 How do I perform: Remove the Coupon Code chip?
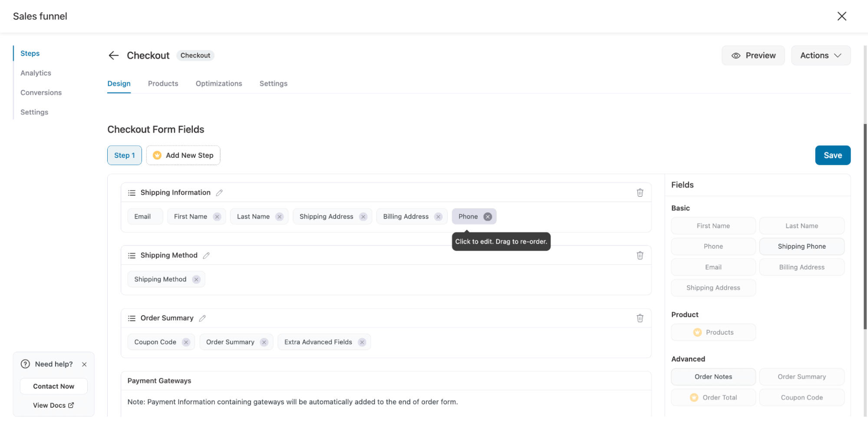pyautogui.click(x=186, y=342)
